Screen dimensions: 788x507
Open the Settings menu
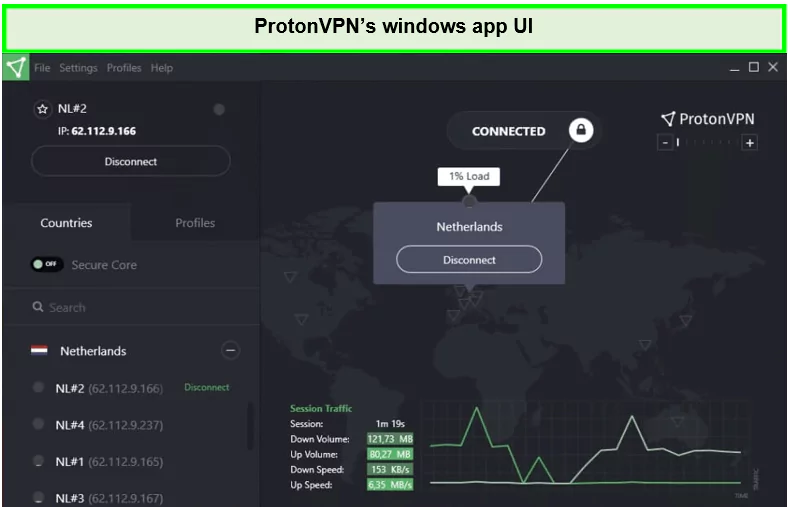point(78,68)
